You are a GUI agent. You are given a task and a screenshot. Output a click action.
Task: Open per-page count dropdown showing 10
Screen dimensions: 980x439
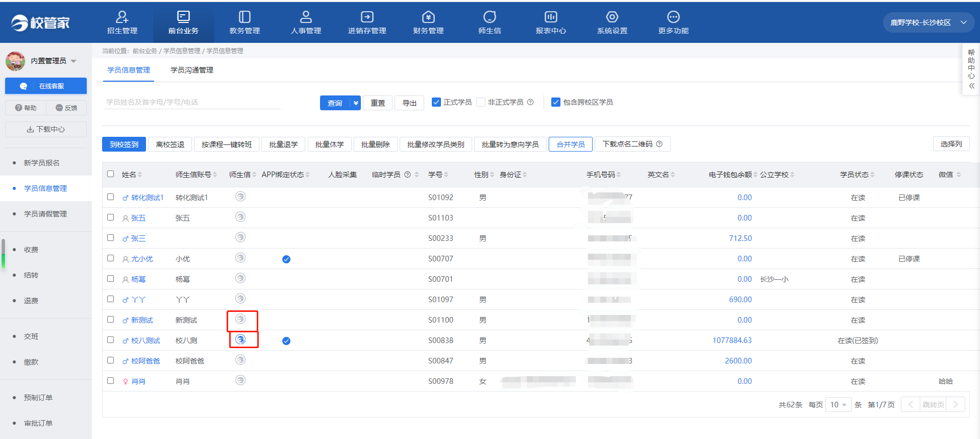coord(839,404)
